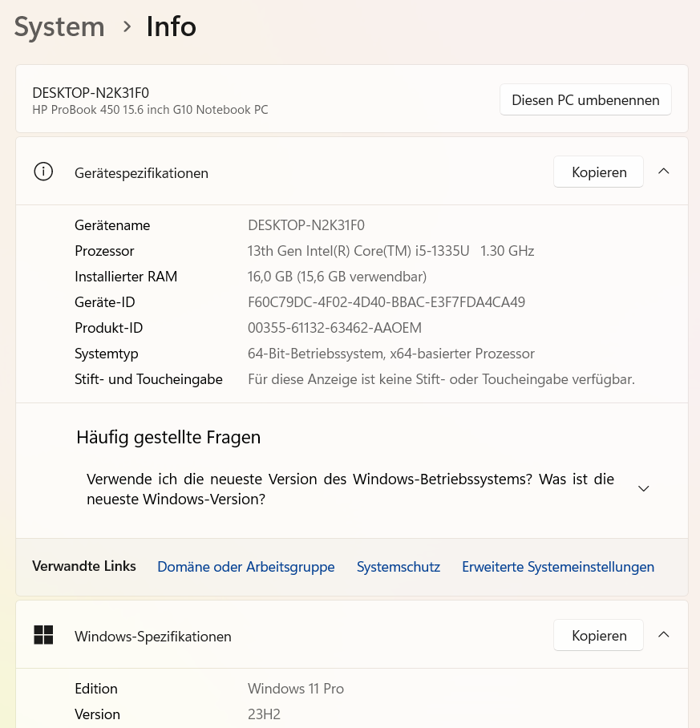
Task: Click the PC name DESKTOP-N2K31F0 in top card
Action: click(91, 93)
